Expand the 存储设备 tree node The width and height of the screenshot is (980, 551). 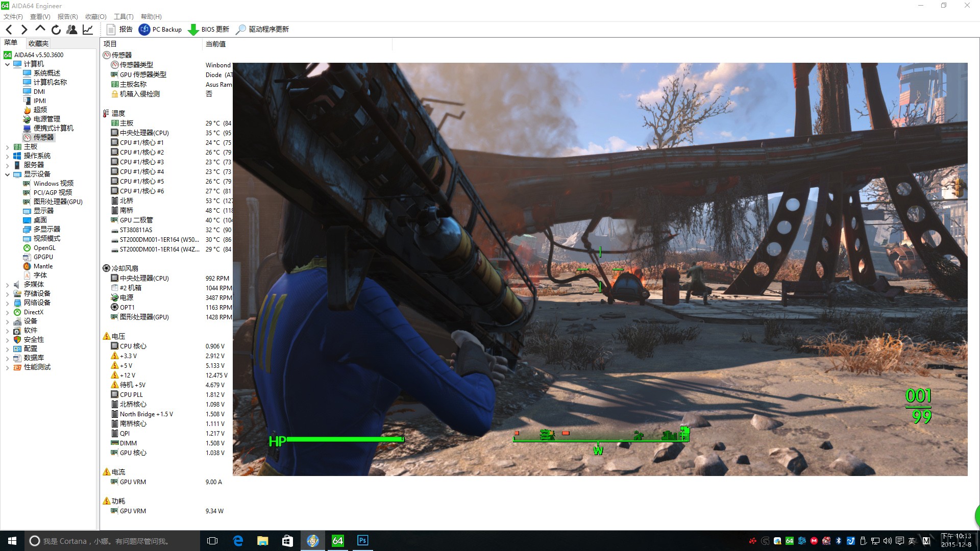tap(7, 294)
